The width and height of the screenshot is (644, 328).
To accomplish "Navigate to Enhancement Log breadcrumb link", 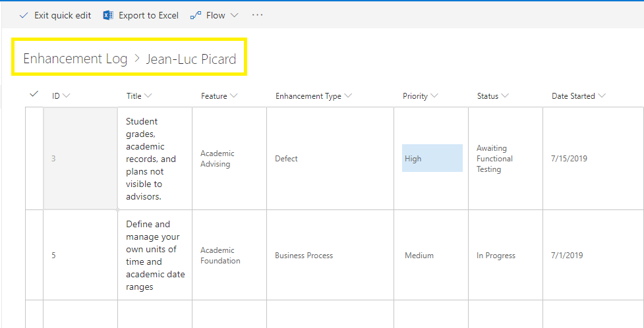I will (75, 59).
